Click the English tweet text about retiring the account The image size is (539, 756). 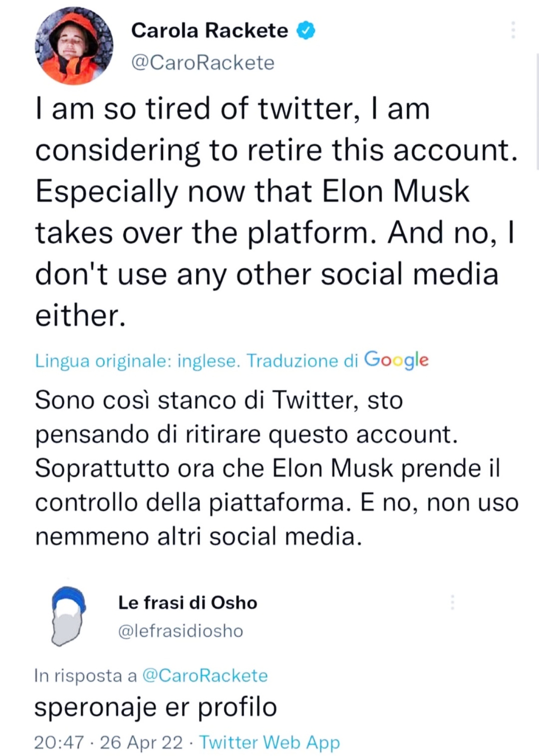coord(274,212)
